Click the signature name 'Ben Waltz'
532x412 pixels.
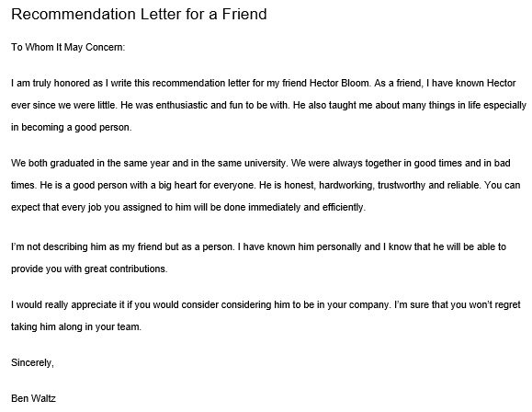pos(33,398)
